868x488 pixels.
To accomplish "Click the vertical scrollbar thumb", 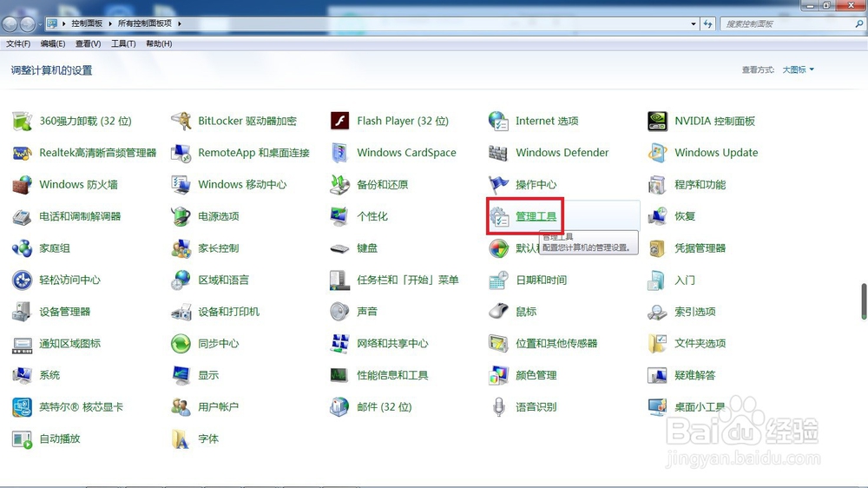I will pos(864,302).
